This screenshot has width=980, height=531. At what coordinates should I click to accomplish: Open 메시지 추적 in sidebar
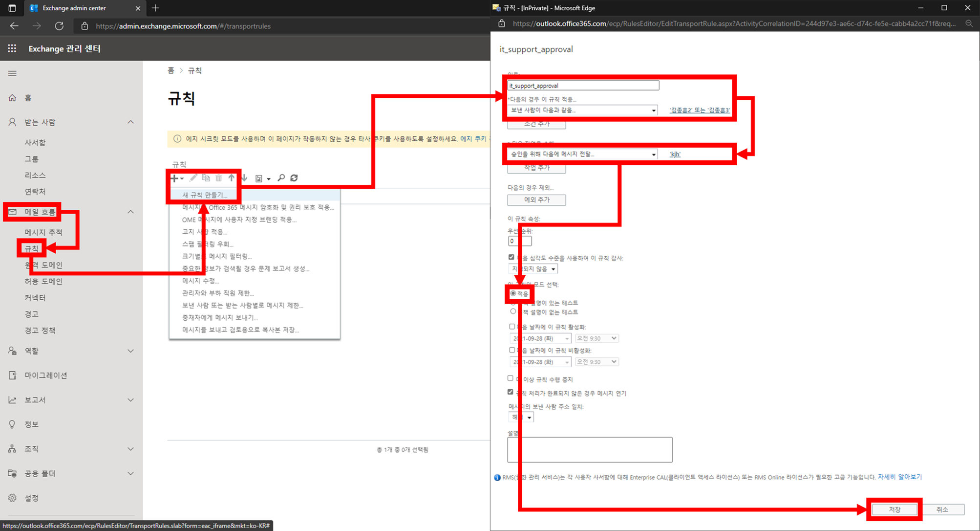point(43,232)
